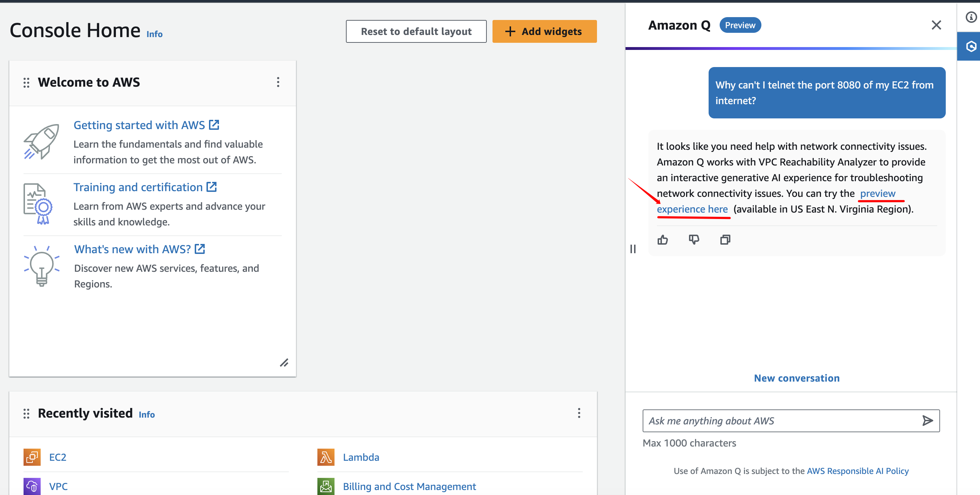
Task: Open Getting started with AWS link
Action: pos(139,125)
